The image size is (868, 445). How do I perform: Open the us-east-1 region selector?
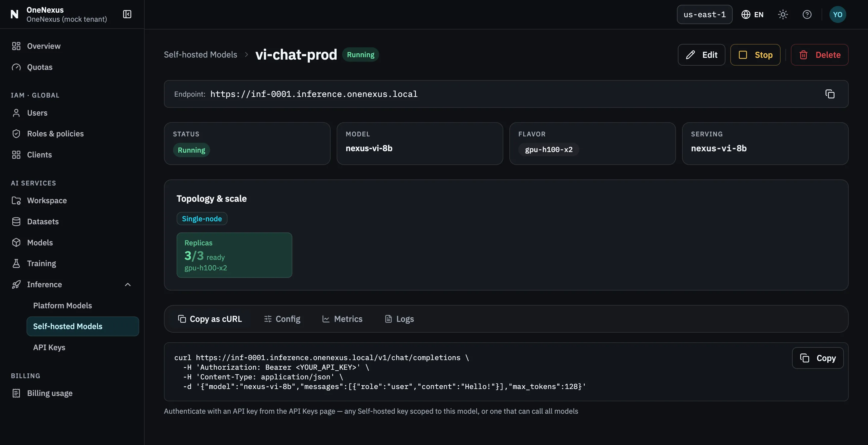pyautogui.click(x=705, y=14)
